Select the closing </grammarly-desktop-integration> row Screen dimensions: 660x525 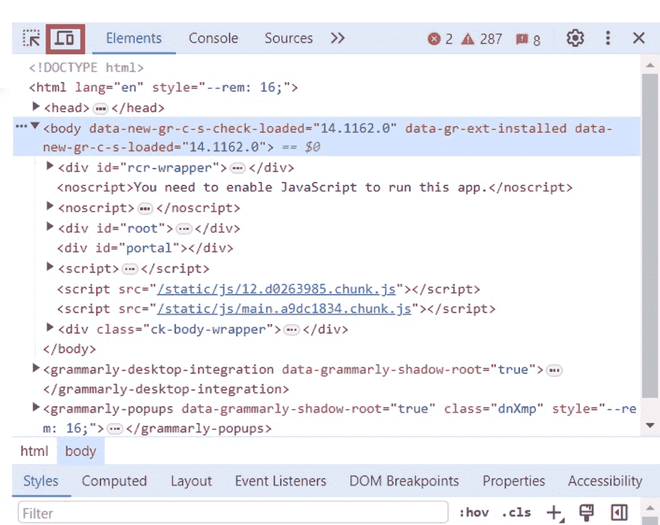(166, 389)
